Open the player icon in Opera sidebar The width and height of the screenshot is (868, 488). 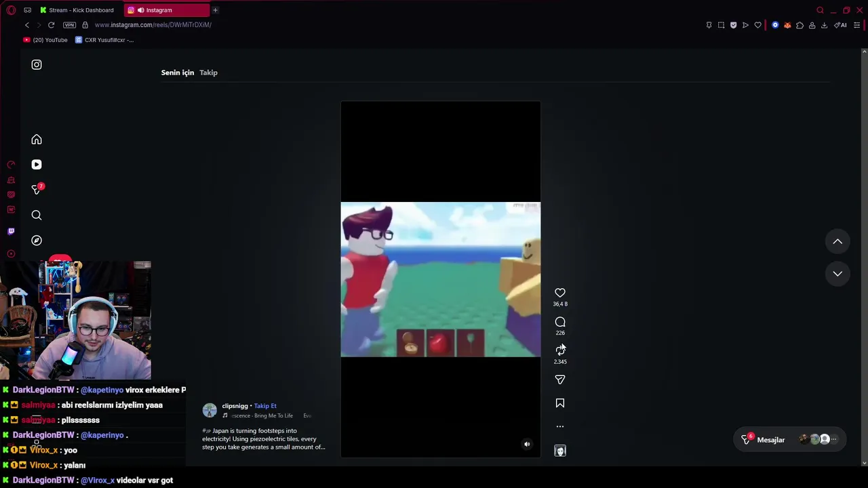coord(11,253)
